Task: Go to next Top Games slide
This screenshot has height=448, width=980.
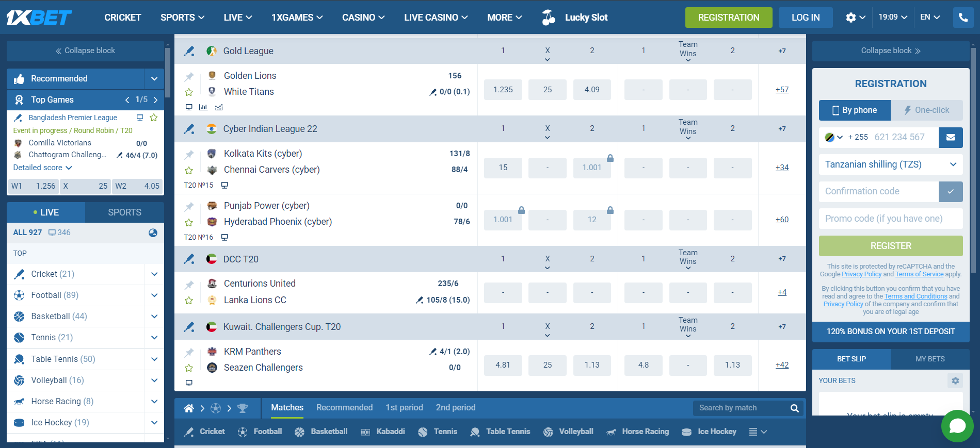Action: (x=155, y=100)
